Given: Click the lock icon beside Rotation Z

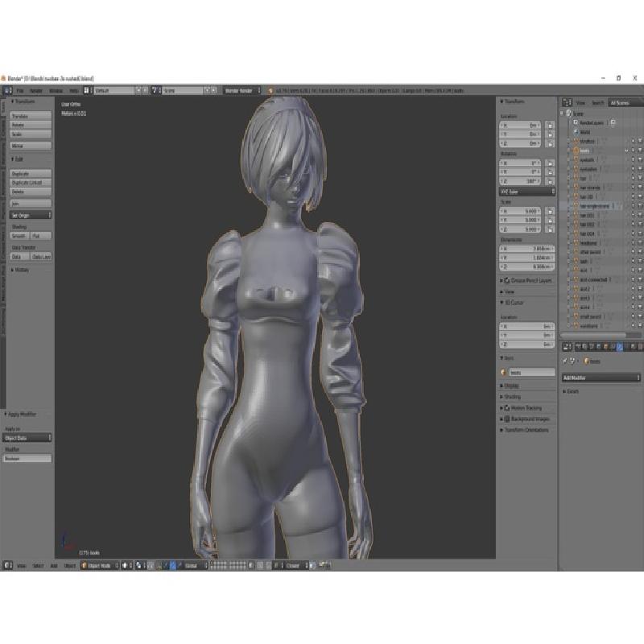Looking at the screenshot, I should (550, 181).
